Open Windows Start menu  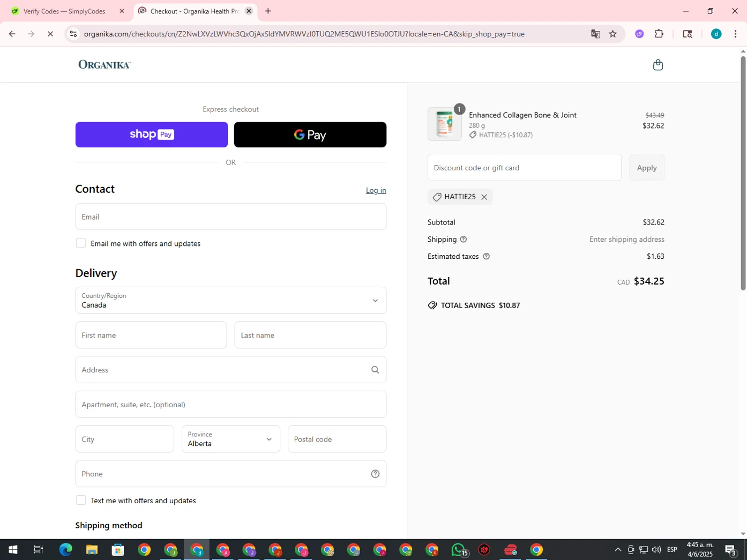13,550
